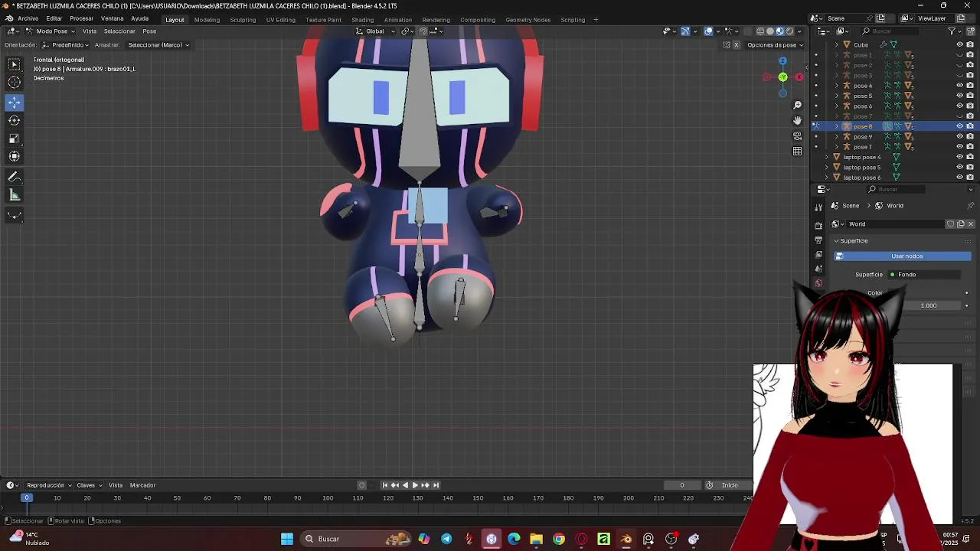980x551 pixels.
Task: Open outliner filter dropdown
Action: (x=955, y=31)
